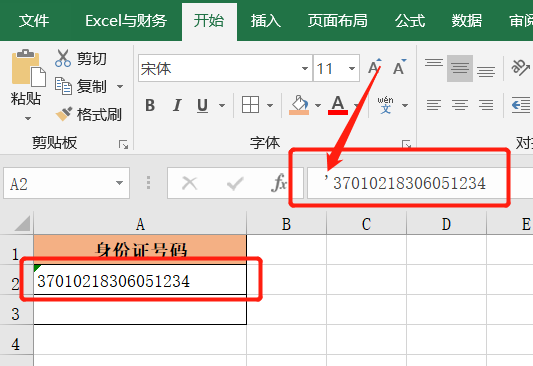The height and width of the screenshot is (366, 533).
Task: Align text left
Action: (434, 105)
